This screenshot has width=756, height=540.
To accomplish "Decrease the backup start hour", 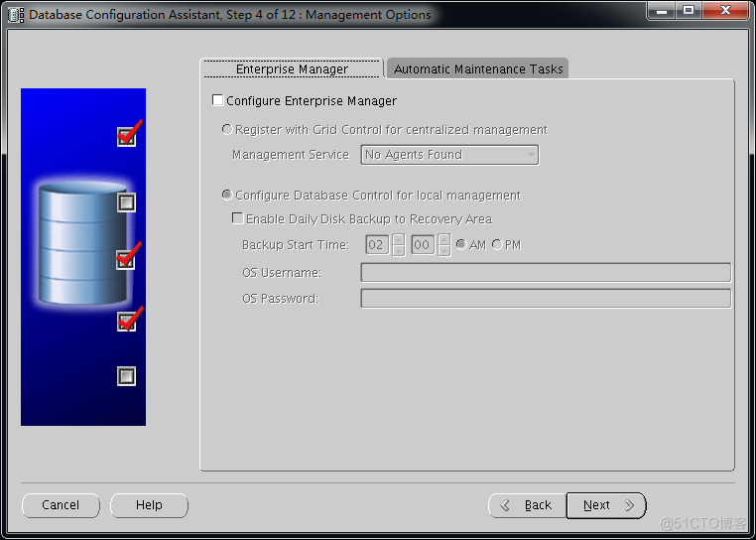I will 399,250.
